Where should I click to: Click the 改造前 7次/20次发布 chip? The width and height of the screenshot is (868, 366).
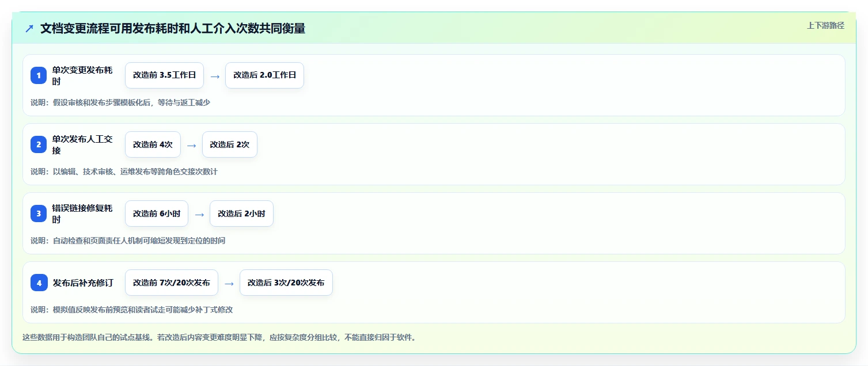(x=172, y=283)
